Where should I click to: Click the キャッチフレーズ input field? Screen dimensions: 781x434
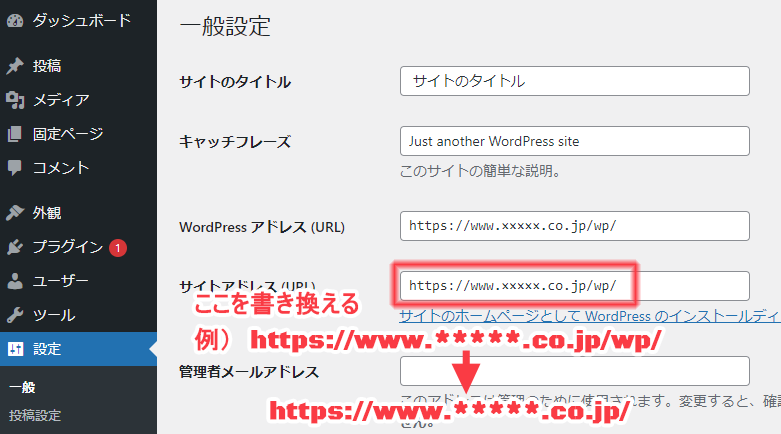[x=574, y=141]
